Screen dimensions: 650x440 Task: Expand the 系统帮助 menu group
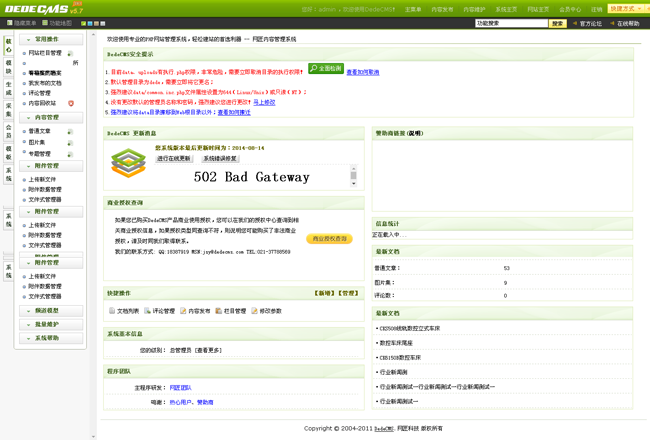pos(51,338)
